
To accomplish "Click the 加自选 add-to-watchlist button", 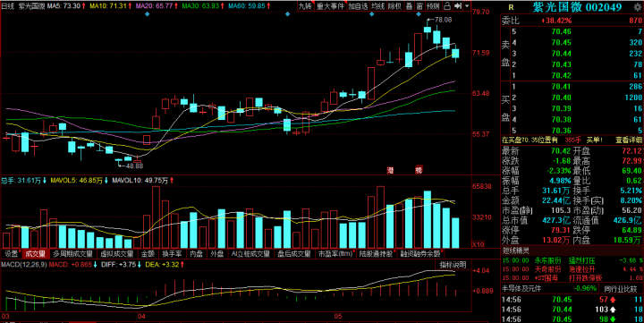I will (358, 6).
